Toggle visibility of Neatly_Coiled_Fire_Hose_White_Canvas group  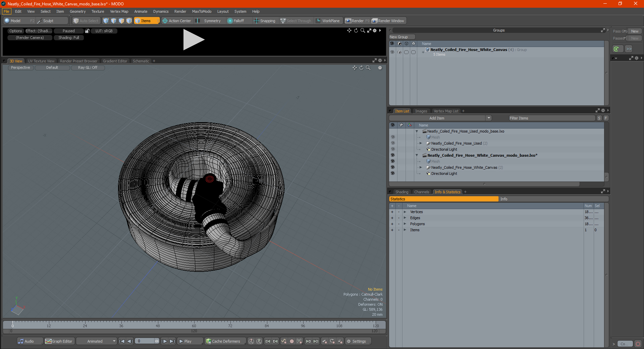tap(392, 52)
